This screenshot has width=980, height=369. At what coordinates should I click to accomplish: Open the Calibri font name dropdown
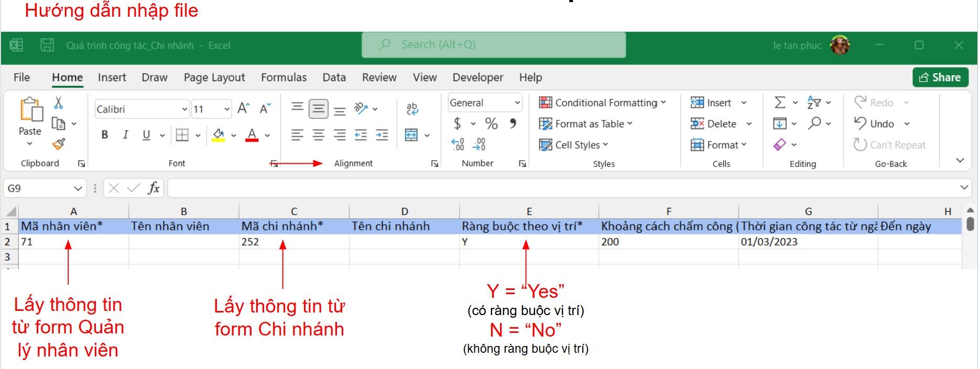[184, 109]
